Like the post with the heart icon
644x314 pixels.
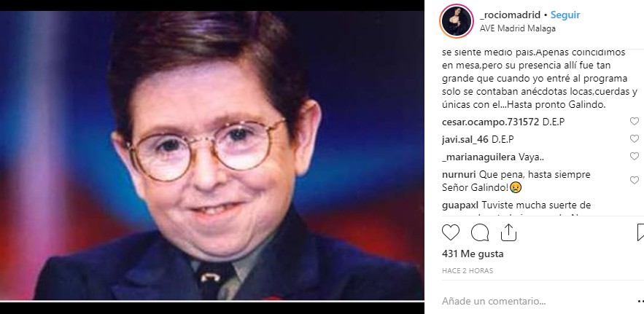tap(451, 232)
